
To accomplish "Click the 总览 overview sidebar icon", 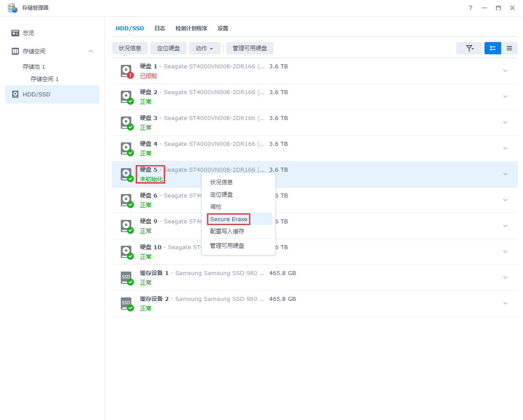I will 15,33.
